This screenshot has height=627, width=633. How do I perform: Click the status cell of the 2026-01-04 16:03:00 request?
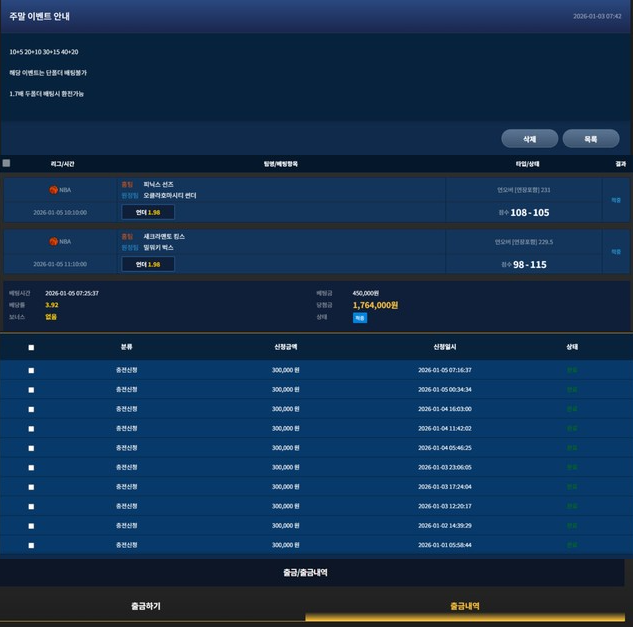pos(572,409)
